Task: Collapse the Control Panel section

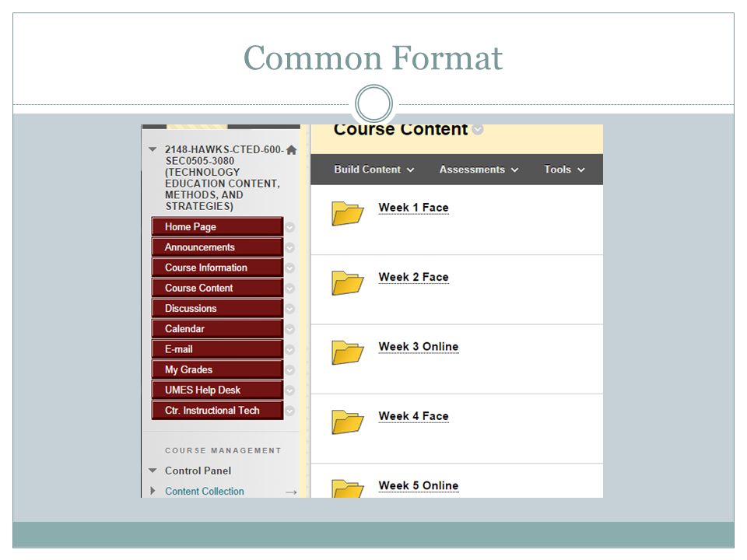Action: [x=153, y=471]
